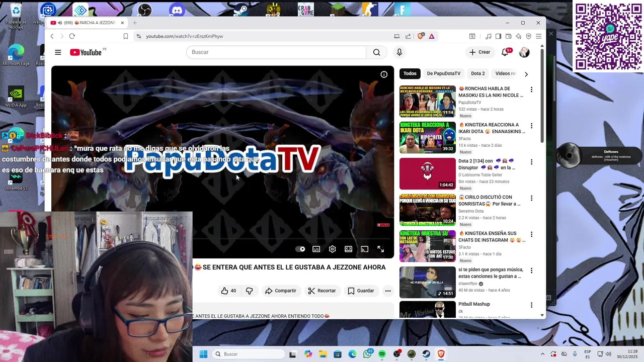Screen dimensions: 644x362
Task: Open options for CIRILO DISCUTIÓ video
Action: click(531, 198)
